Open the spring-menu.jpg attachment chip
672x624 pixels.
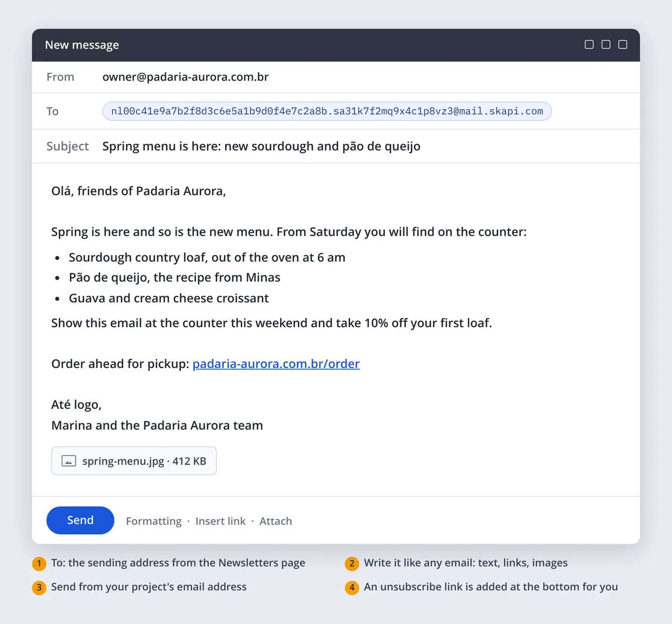click(134, 461)
